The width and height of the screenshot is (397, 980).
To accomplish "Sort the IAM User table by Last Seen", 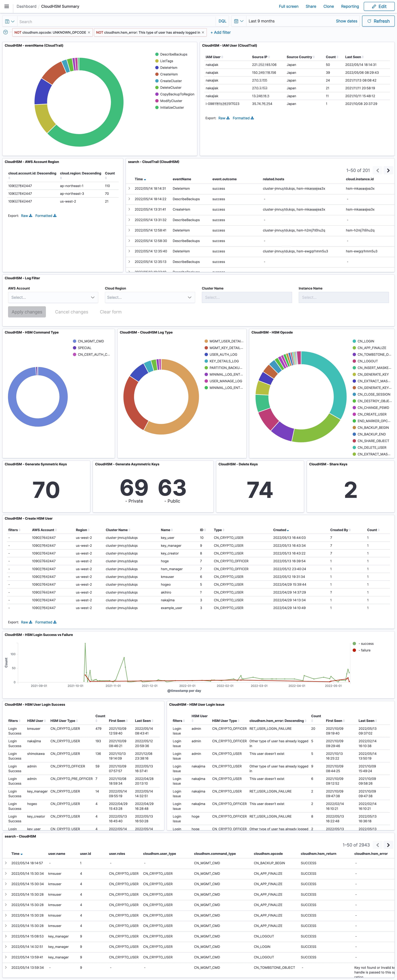I will 354,57.
